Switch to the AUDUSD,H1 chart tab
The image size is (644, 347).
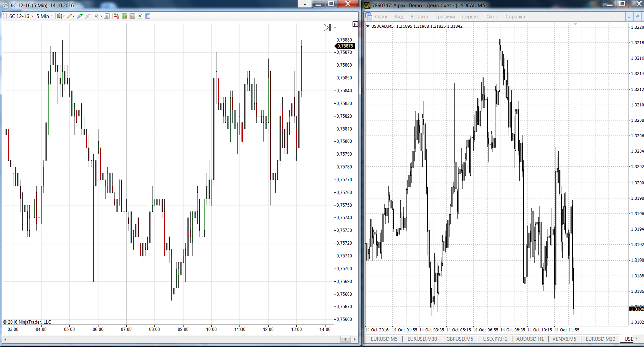coord(530,339)
